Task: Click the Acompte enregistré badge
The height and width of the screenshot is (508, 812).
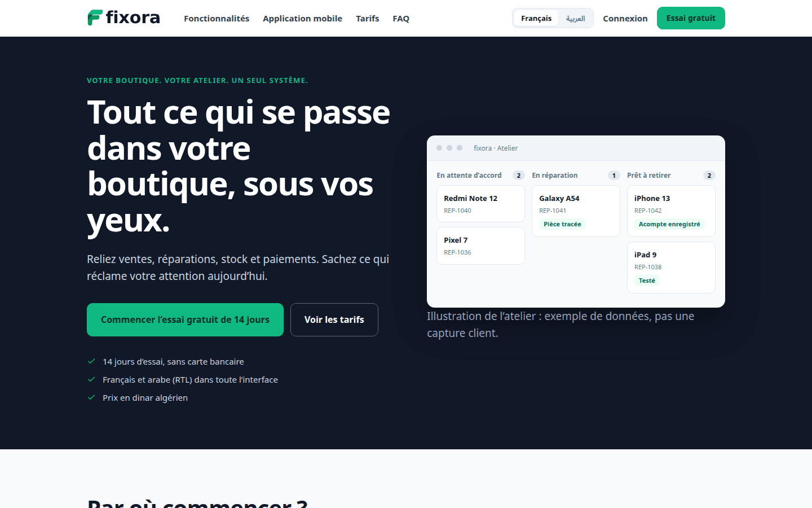Action: tap(669, 224)
